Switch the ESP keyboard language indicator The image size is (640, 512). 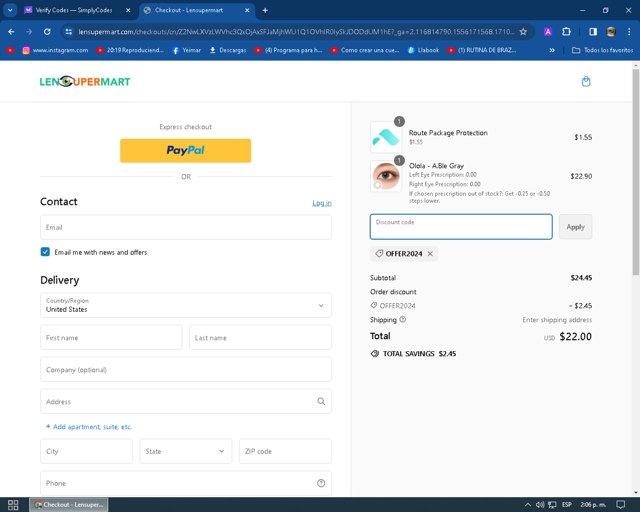[567, 505]
